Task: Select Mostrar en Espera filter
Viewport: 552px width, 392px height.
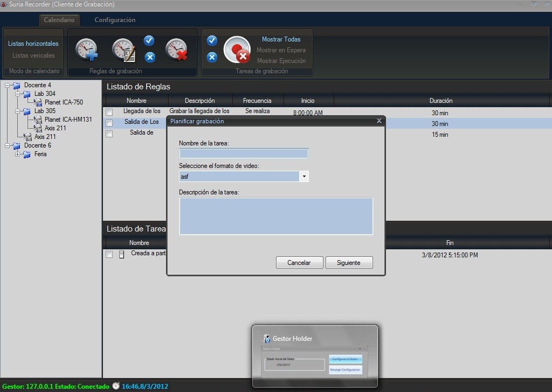Action: [281, 50]
